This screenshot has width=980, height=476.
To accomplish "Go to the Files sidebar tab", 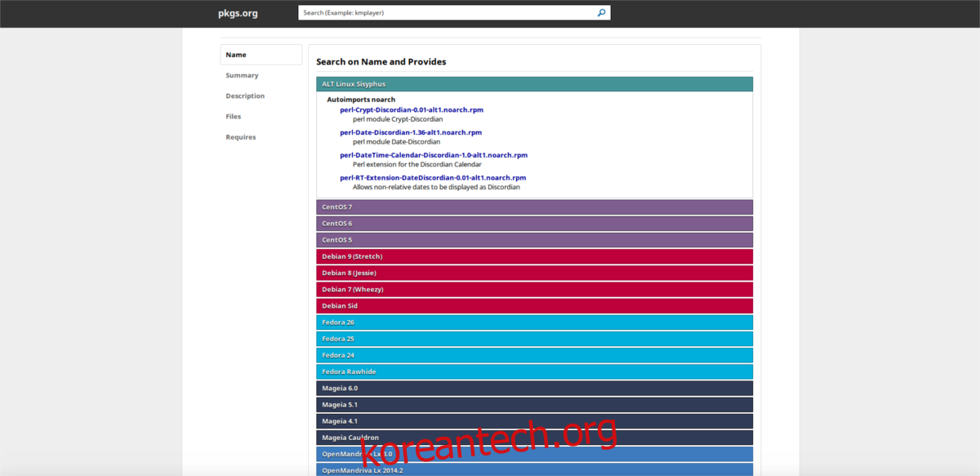I will [x=234, y=117].
